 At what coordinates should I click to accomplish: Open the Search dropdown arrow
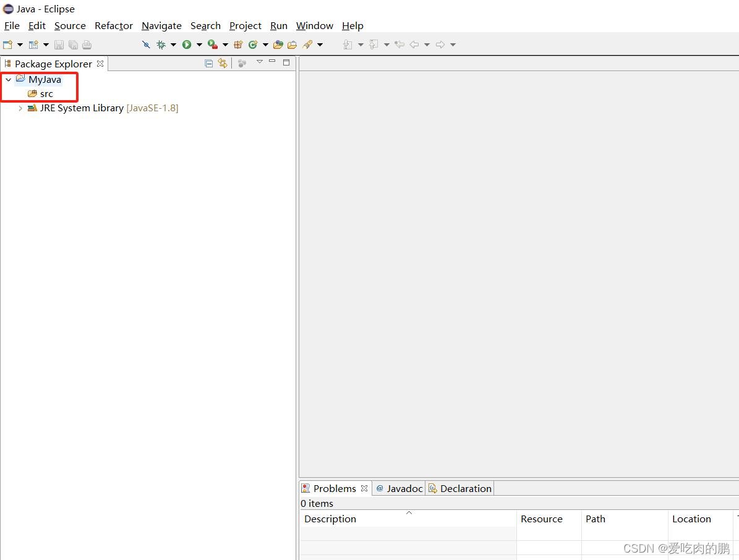(320, 45)
